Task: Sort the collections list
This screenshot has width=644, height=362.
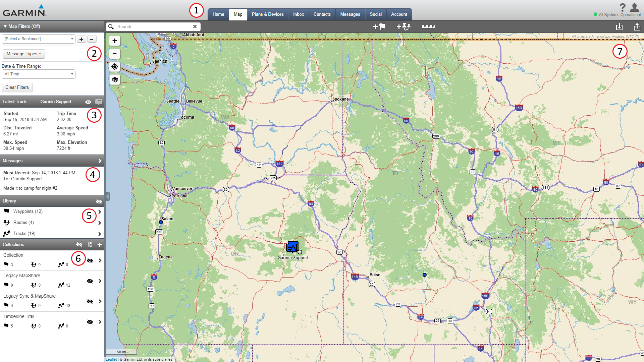Action: tap(90, 245)
